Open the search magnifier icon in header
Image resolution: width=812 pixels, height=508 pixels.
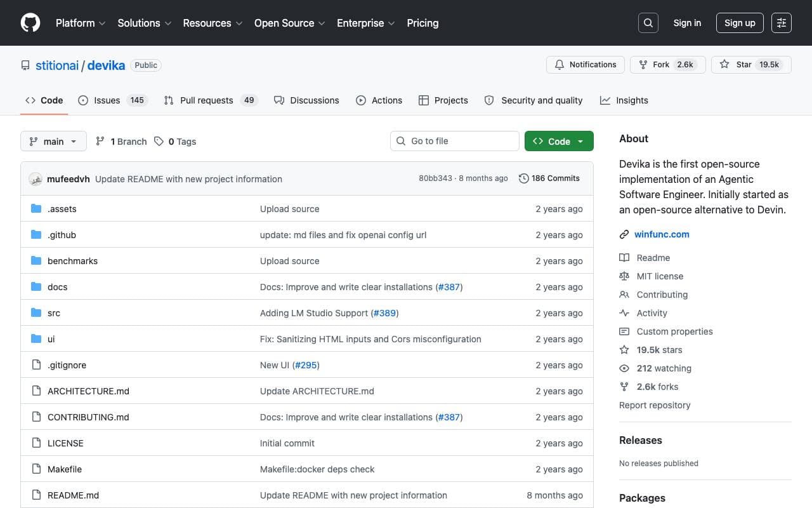(648, 23)
